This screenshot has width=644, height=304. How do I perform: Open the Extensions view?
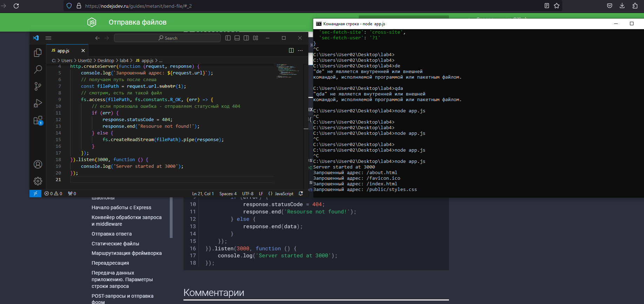38,120
